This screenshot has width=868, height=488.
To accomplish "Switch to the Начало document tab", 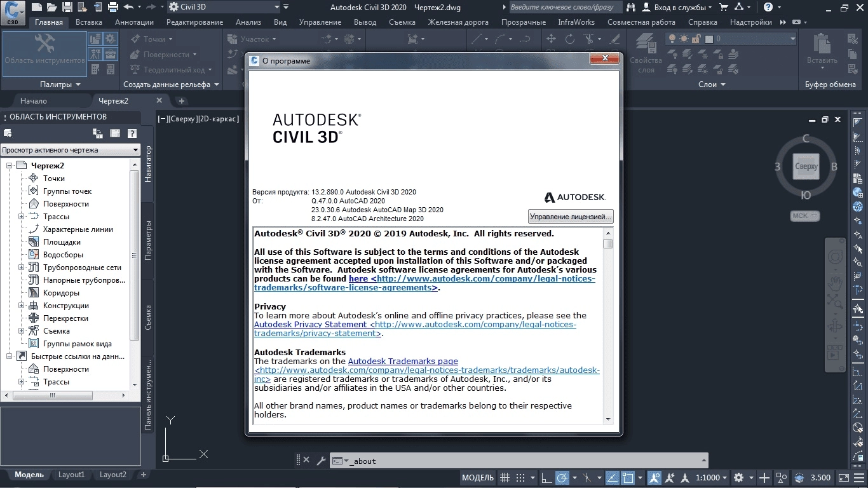I will pyautogui.click(x=33, y=100).
